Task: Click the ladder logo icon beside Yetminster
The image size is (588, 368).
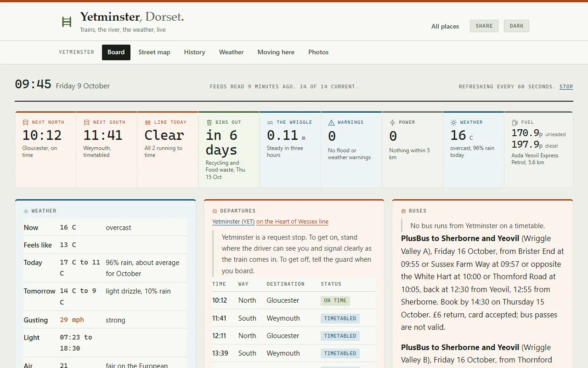Action: tap(67, 22)
